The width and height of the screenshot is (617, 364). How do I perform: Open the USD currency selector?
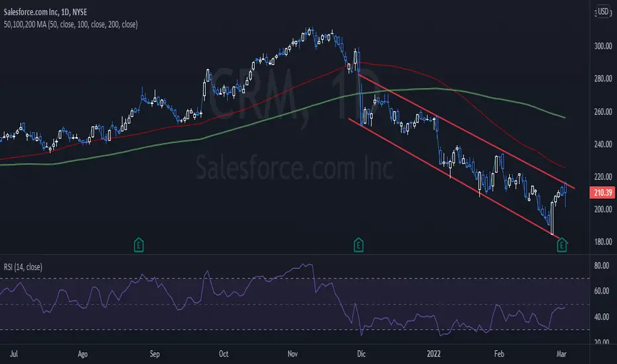603,11
